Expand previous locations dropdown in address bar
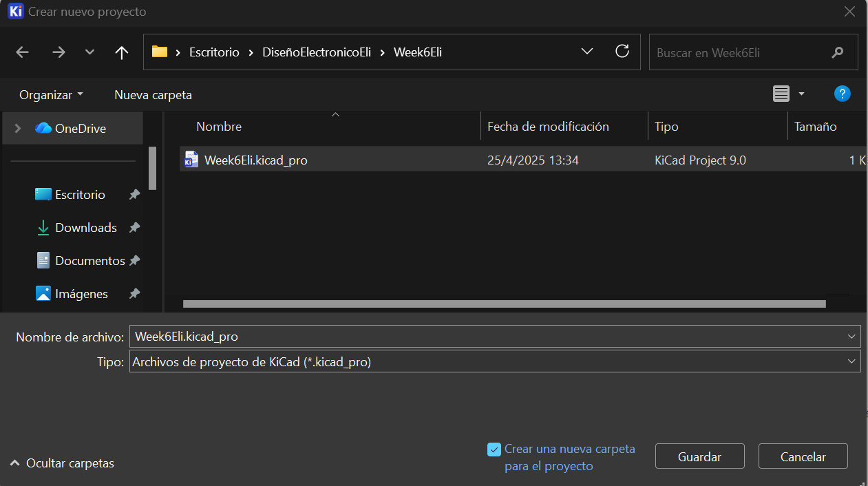The height and width of the screenshot is (486, 868). tap(587, 52)
